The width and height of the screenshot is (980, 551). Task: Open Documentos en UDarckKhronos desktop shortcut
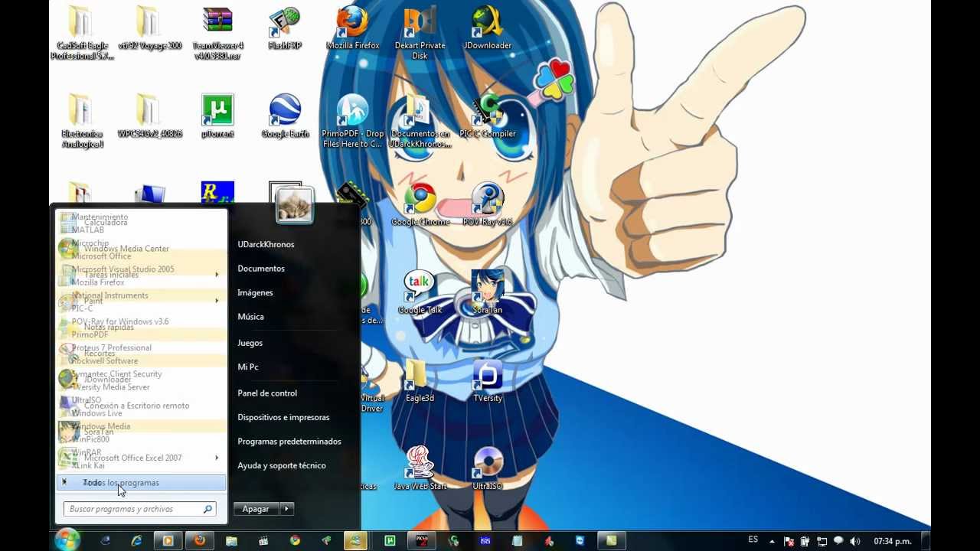click(420, 121)
